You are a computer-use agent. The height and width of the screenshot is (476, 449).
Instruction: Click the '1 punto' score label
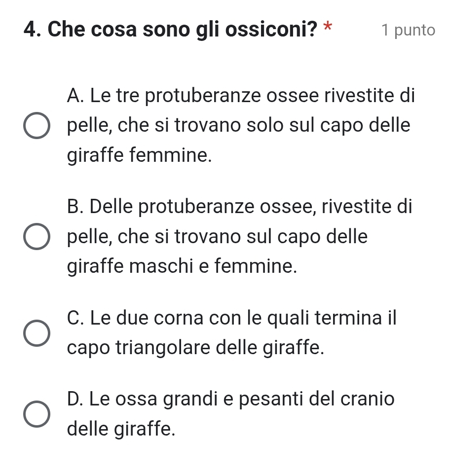(408, 31)
